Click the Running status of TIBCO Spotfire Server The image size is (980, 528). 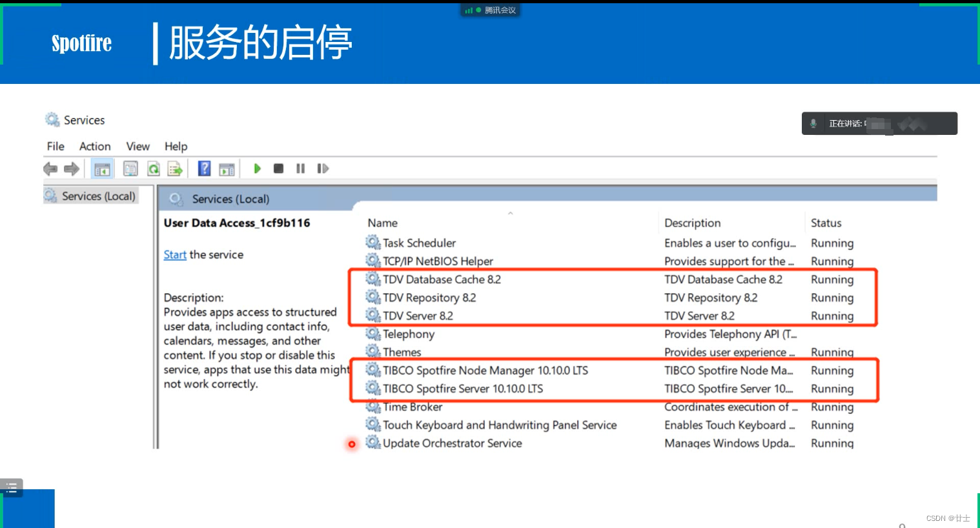point(832,389)
